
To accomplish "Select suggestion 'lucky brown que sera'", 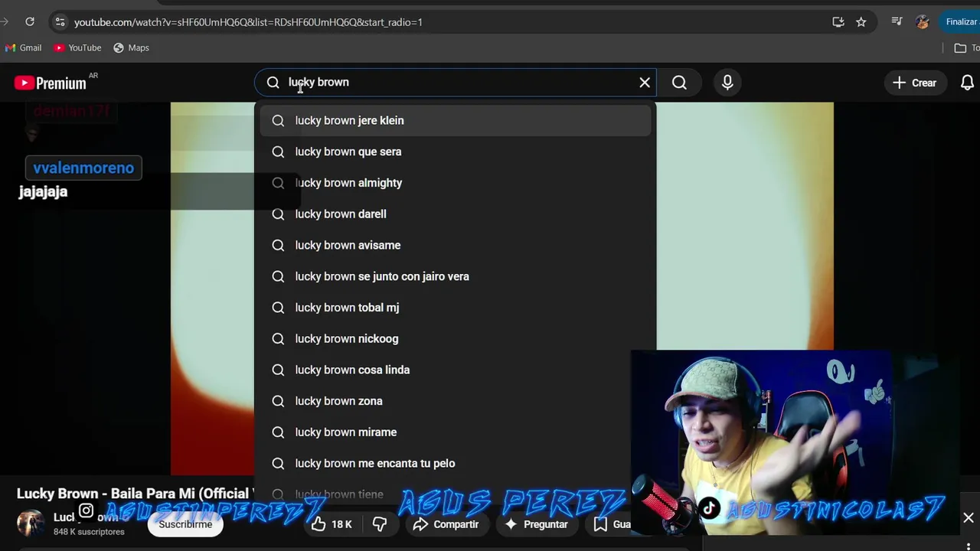I will click(x=456, y=152).
